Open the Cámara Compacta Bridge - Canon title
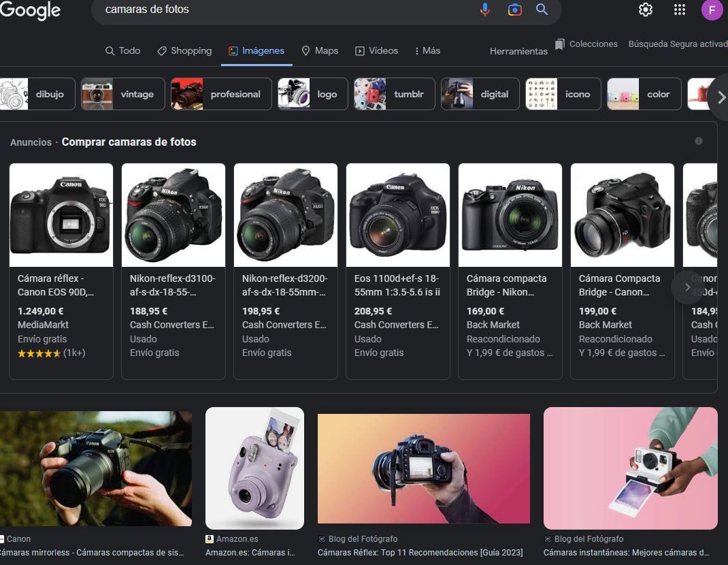Image resolution: width=728 pixels, height=565 pixels. [619, 285]
